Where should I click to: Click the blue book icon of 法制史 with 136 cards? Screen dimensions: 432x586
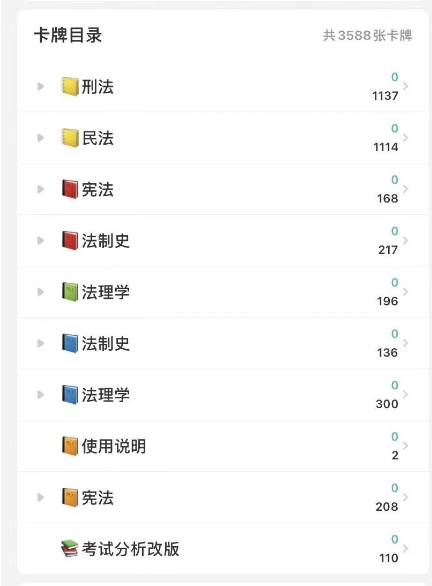coord(70,343)
